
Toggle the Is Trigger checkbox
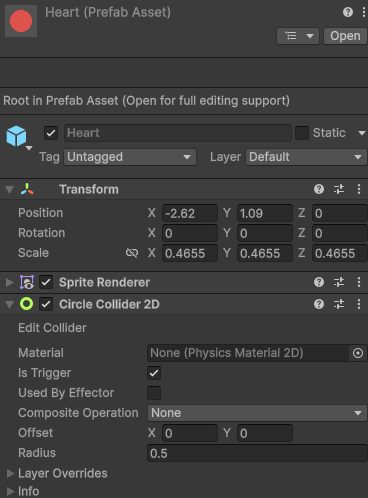pos(154,373)
